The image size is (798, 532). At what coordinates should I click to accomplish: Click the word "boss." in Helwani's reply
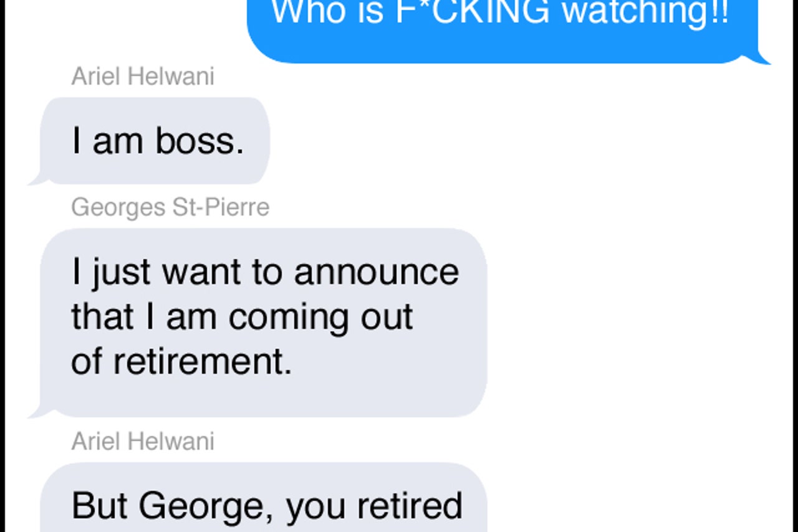point(199,141)
